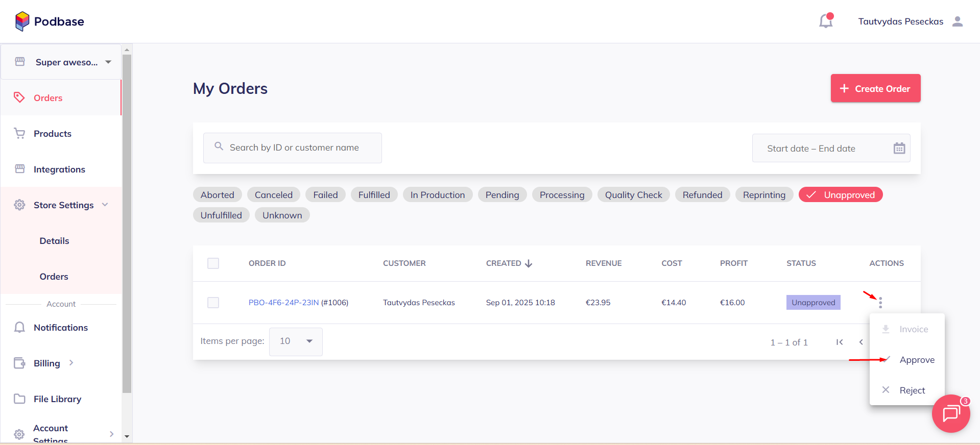Open the three-dot actions menu for order

click(x=880, y=303)
